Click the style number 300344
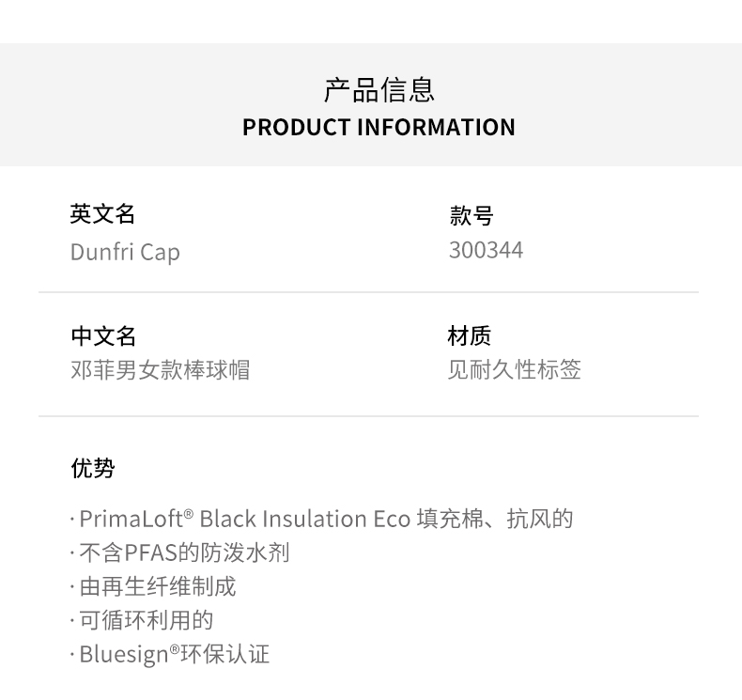The height and width of the screenshot is (700, 742). point(486,250)
